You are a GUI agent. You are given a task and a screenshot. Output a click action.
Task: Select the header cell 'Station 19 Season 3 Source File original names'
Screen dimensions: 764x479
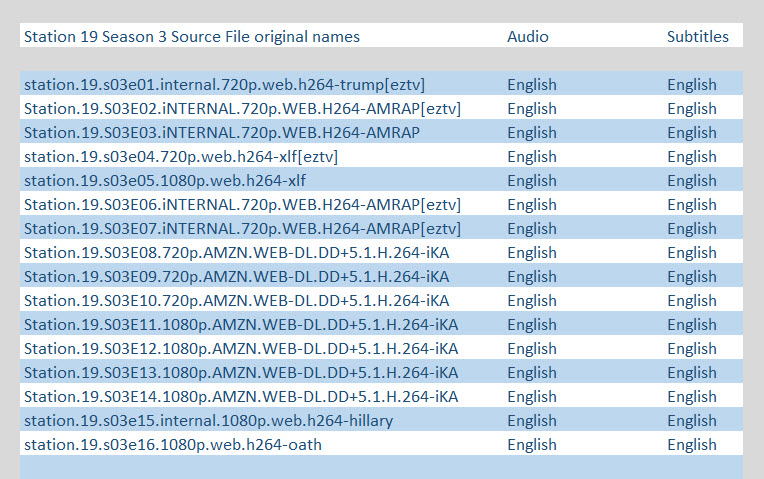tap(192, 37)
